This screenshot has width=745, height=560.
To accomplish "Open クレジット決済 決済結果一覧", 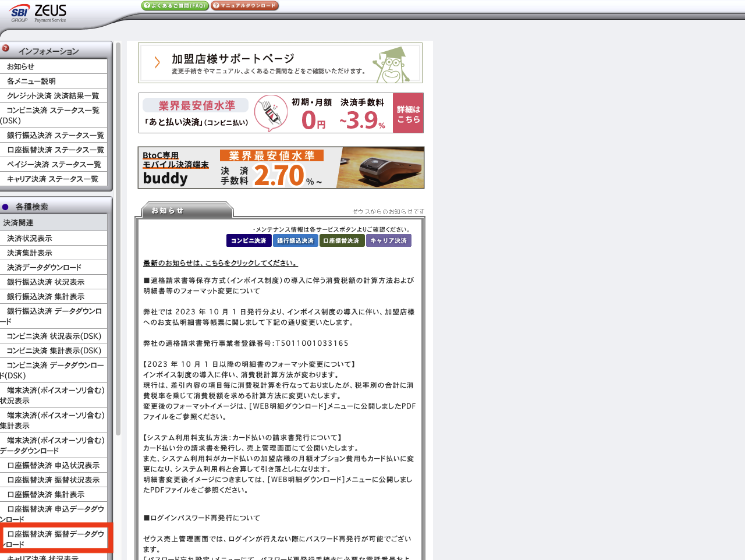I will click(x=54, y=95).
